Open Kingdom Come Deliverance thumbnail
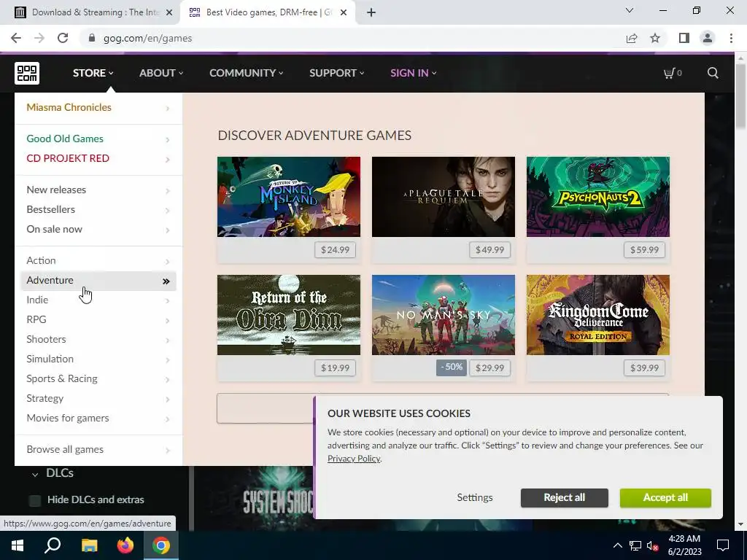 pyautogui.click(x=598, y=315)
